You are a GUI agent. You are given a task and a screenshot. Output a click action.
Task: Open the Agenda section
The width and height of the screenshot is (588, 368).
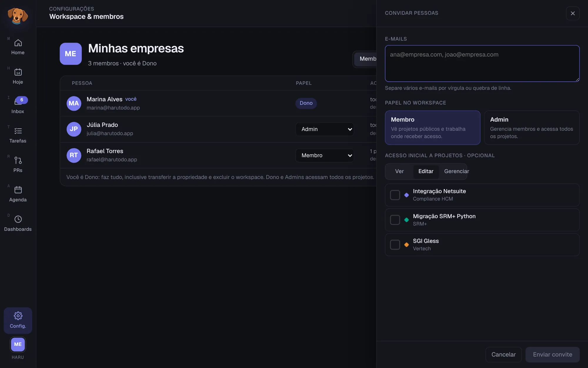click(x=18, y=194)
